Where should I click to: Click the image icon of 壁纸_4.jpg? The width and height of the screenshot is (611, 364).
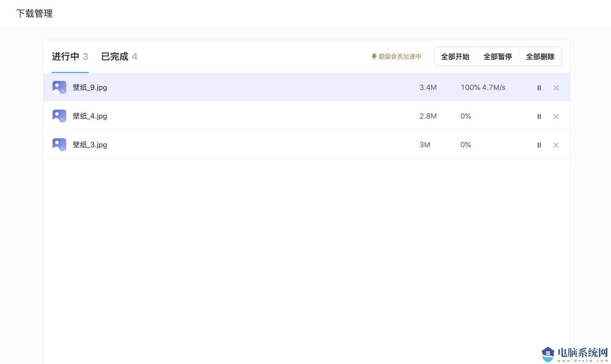coord(59,116)
